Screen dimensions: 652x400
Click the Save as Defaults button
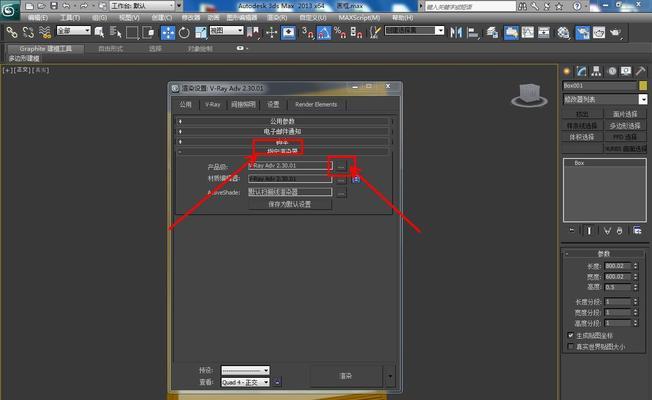click(x=290, y=204)
